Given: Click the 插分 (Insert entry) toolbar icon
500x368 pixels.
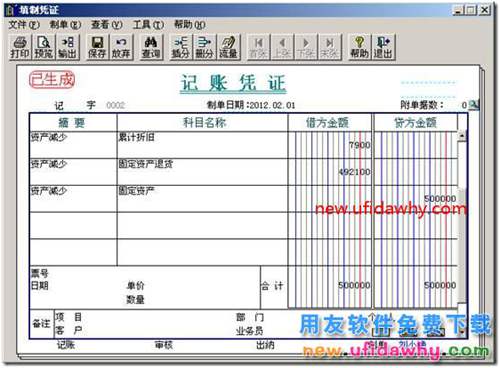Looking at the screenshot, I should 181,47.
